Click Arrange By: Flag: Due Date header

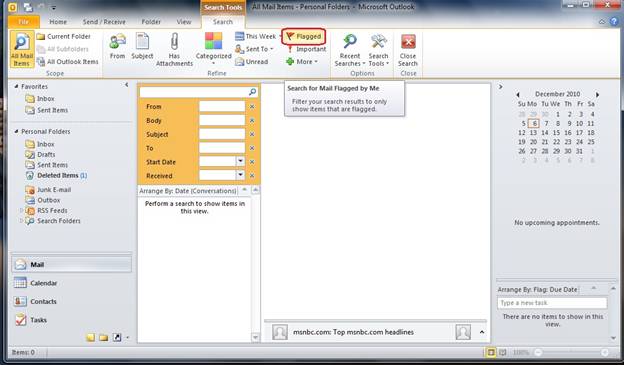(x=538, y=290)
